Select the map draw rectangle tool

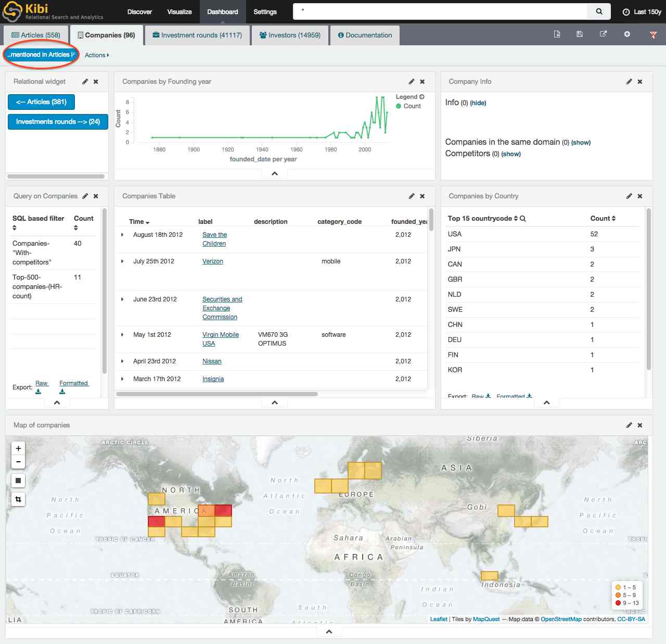click(x=18, y=481)
